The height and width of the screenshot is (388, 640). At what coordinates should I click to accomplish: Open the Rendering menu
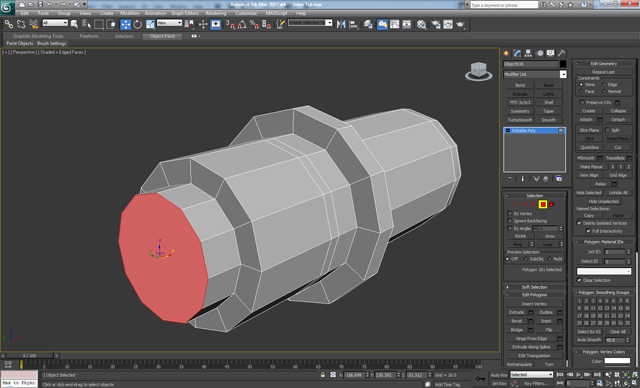216,13
